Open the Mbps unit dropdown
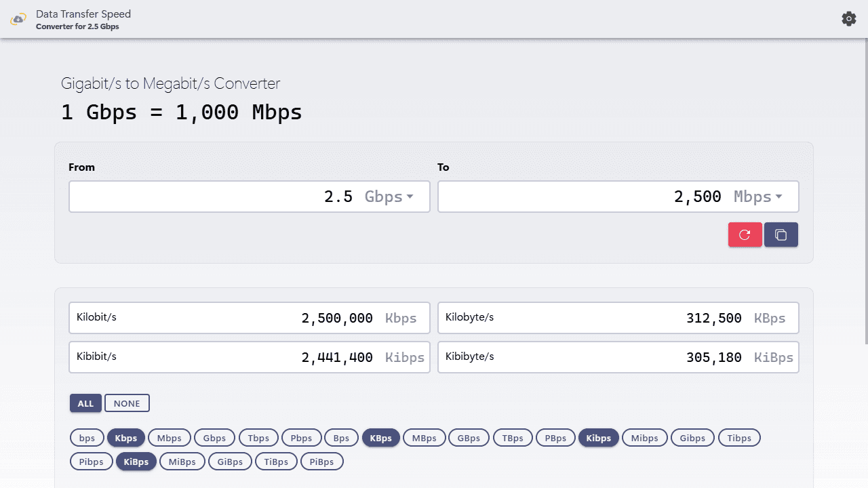 click(x=758, y=197)
